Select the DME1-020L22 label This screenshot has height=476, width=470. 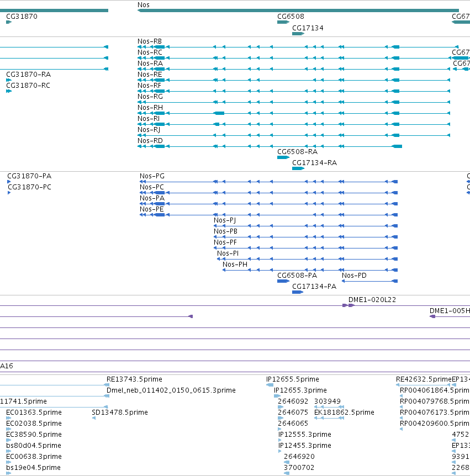click(372, 300)
